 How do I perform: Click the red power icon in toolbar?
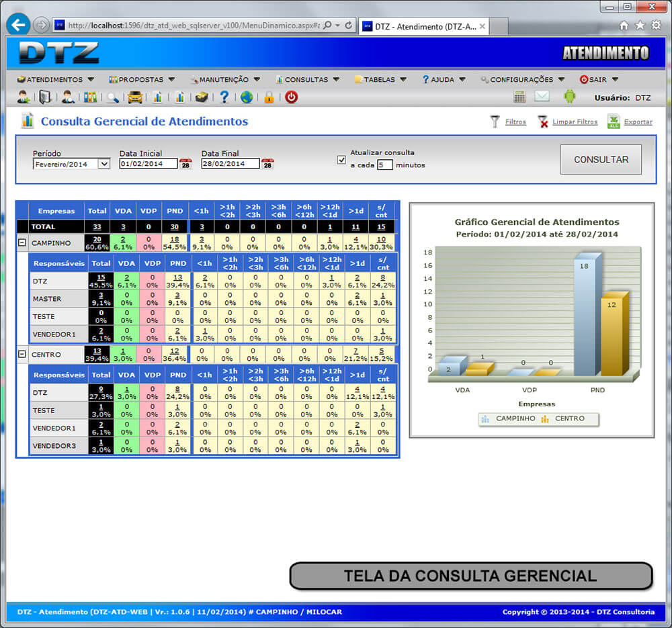[x=291, y=97]
